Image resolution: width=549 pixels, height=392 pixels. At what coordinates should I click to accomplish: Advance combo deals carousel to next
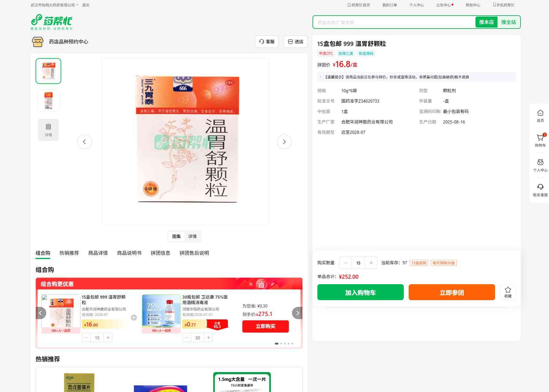[x=297, y=313]
